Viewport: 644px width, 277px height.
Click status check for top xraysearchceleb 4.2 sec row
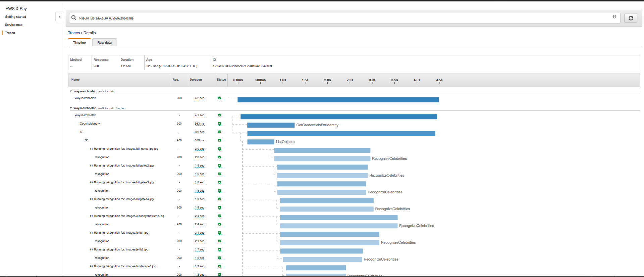220,98
